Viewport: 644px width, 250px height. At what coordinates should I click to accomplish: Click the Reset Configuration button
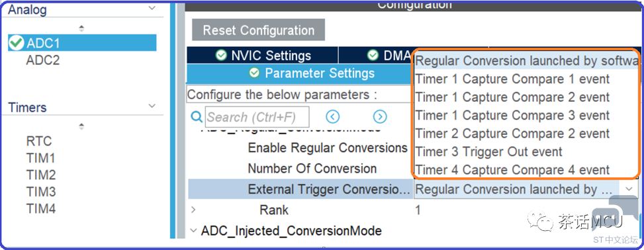pyautogui.click(x=258, y=30)
